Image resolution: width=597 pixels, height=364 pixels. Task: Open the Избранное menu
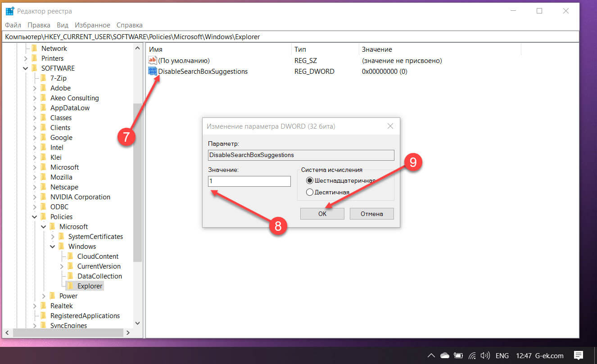point(92,25)
